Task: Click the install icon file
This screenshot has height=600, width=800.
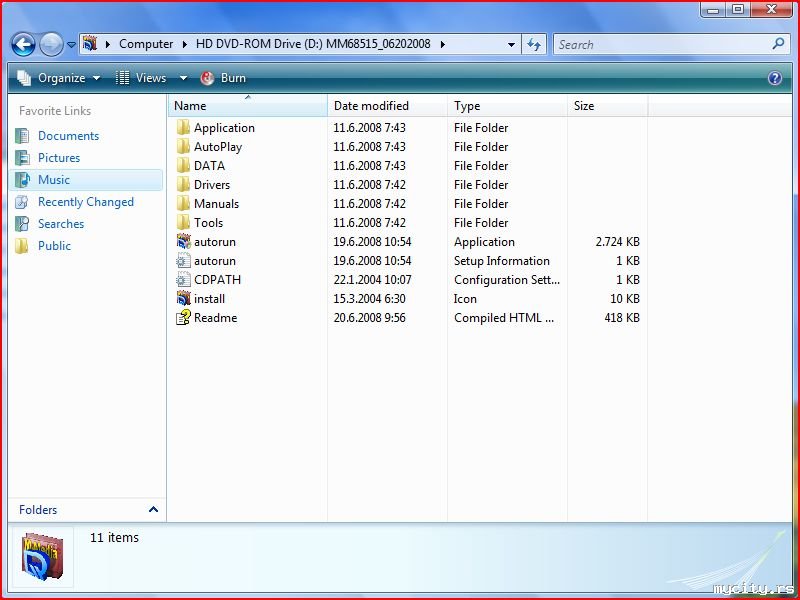Action: [183, 299]
